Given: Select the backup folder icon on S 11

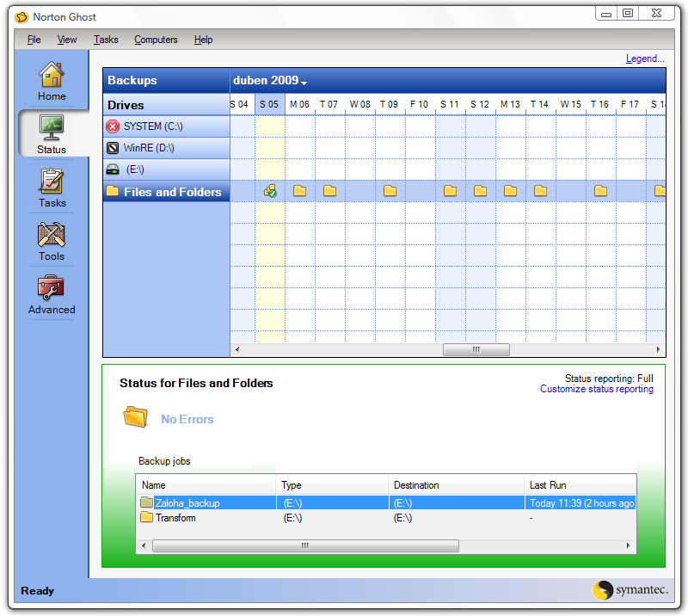Looking at the screenshot, I should pyautogui.click(x=450, y=191).
